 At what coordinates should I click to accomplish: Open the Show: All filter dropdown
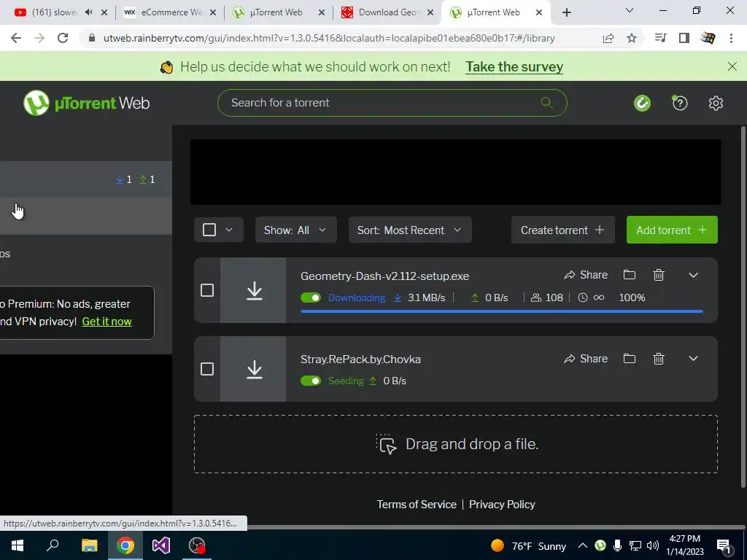[x=296, y=230]
